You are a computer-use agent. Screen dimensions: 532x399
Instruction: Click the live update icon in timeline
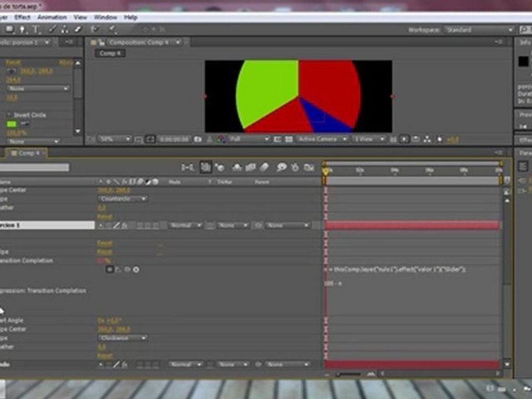tap(206, 167)
